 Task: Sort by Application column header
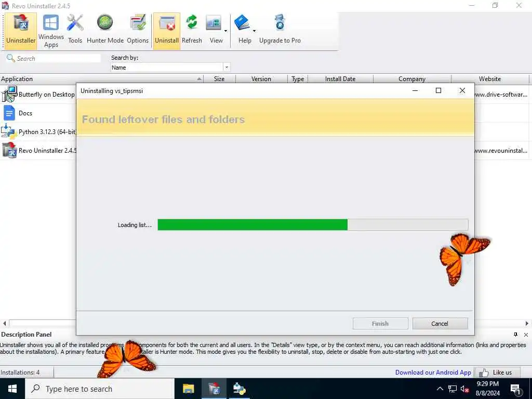coord(101,79)
